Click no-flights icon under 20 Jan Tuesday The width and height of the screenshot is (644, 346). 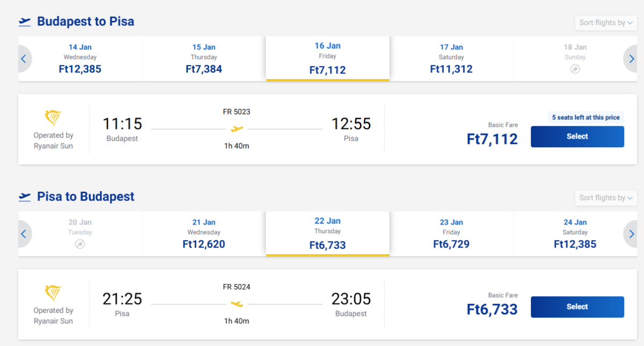pos(80,244)
